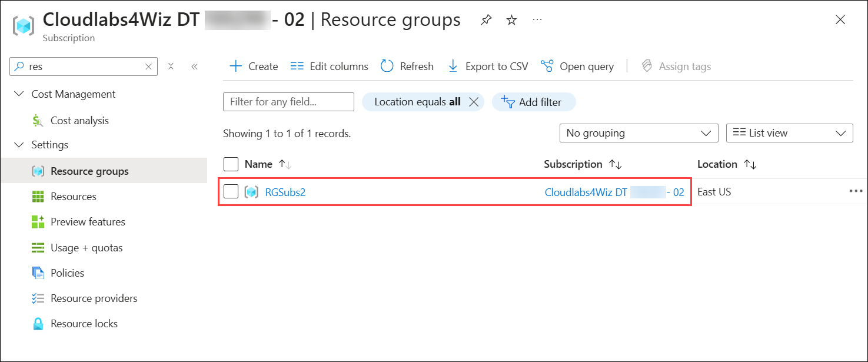This screenshot has height=362, width=868.
Task: Click the expand/collapse arrows beside search box
Action: click(x=171, y=67)
